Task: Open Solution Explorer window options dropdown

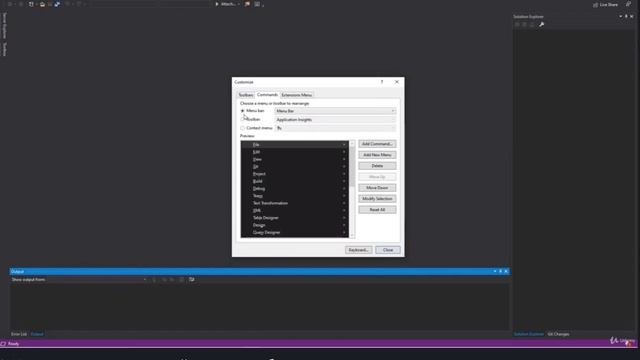Action: click(x=621, y=17)
